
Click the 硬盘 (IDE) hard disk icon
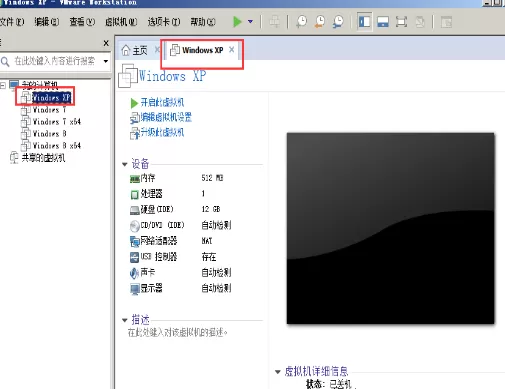click(x=135, y=210)
